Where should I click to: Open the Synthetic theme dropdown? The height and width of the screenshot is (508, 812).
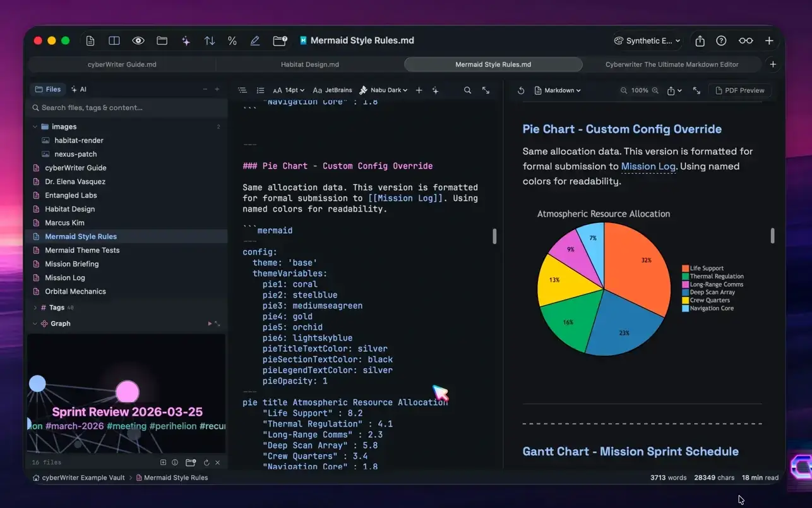pyautogui.click(x=647, y=40)
